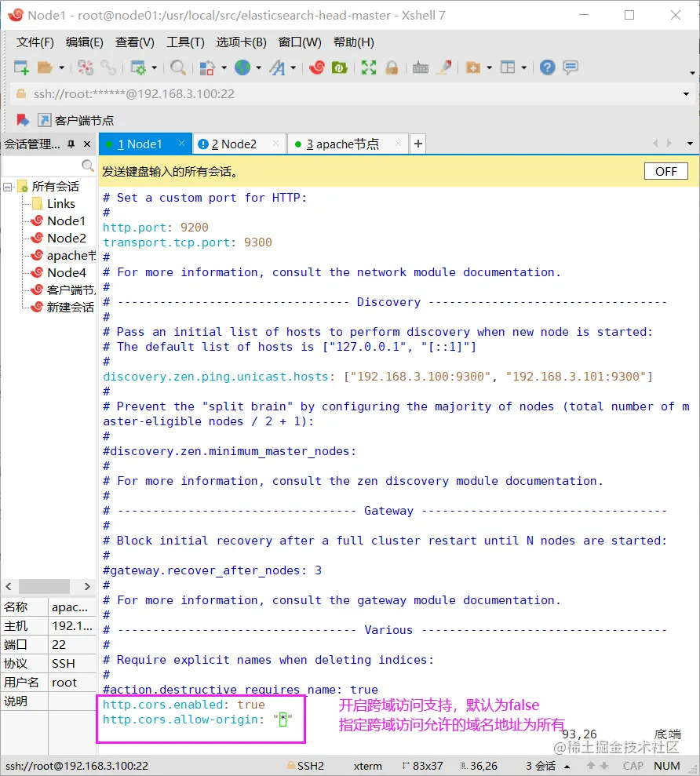Click session tree horizontal scrollbar left arrow

[x=9, y=586]
